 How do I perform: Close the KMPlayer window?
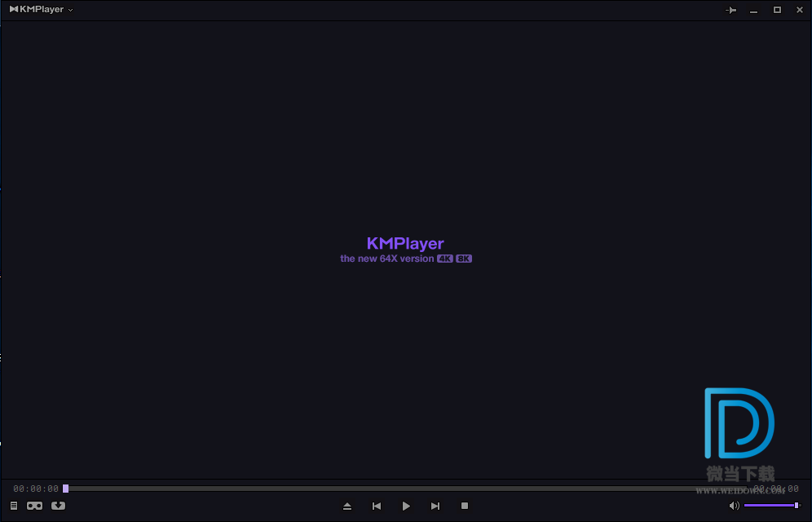click(x=800, y=10)
